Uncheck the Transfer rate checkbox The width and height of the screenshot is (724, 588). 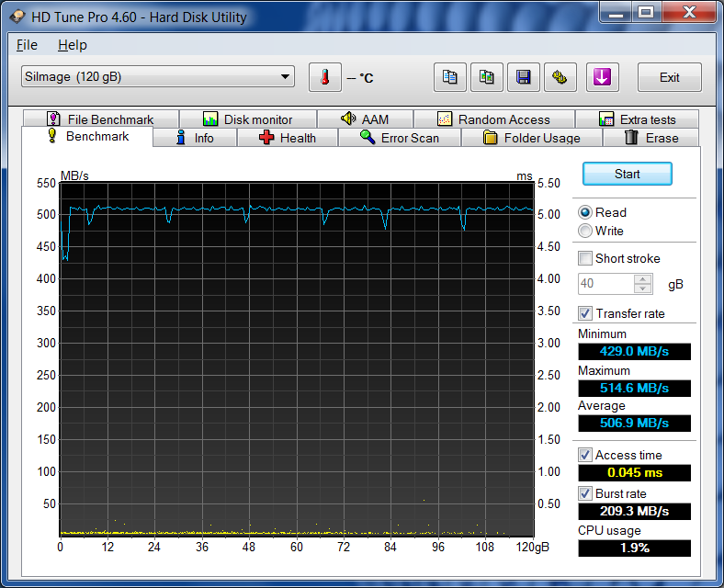[585, 313]
